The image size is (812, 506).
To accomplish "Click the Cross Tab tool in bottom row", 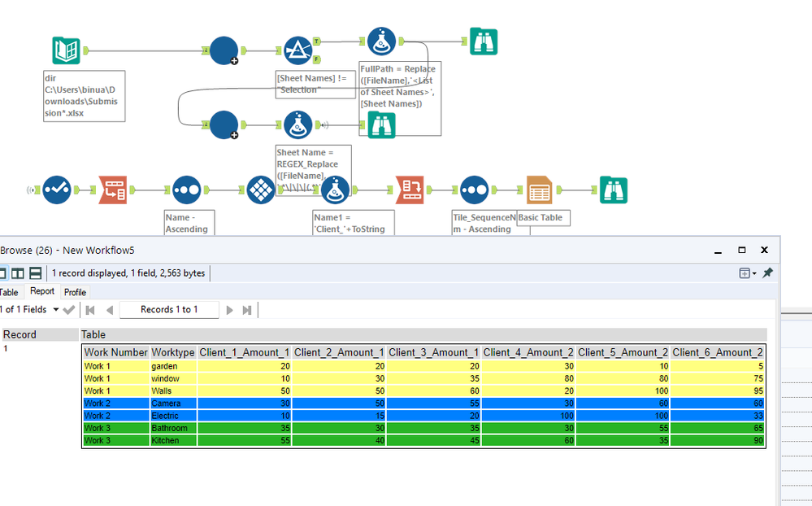I will pyautogui.click(x=410, y=190).
